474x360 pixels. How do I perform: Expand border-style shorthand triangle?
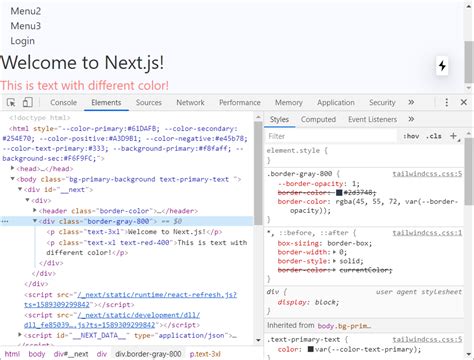334,261
